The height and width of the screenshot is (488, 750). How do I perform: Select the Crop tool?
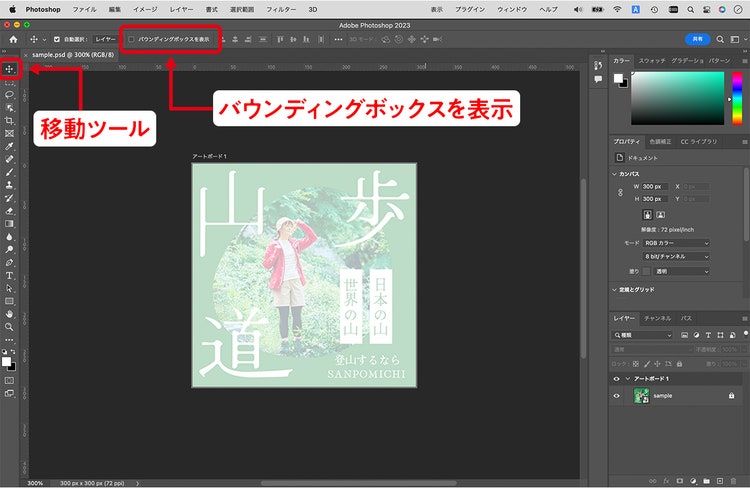click(x=9, y=121)
